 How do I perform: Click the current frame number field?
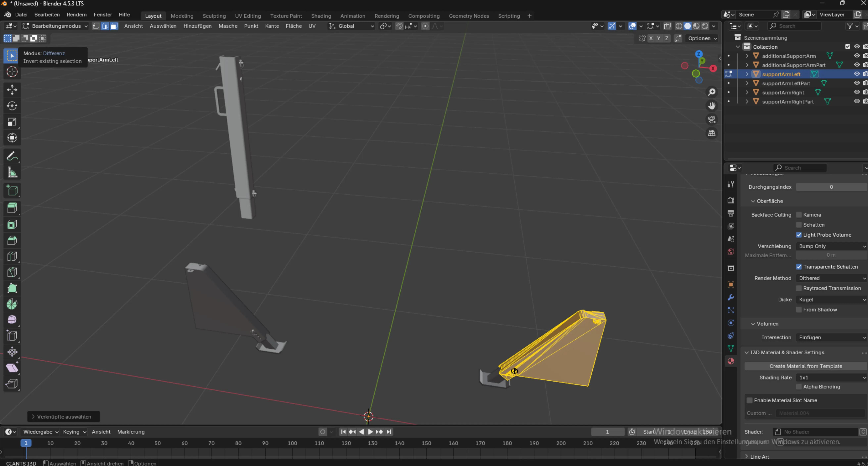click(607, 432)
